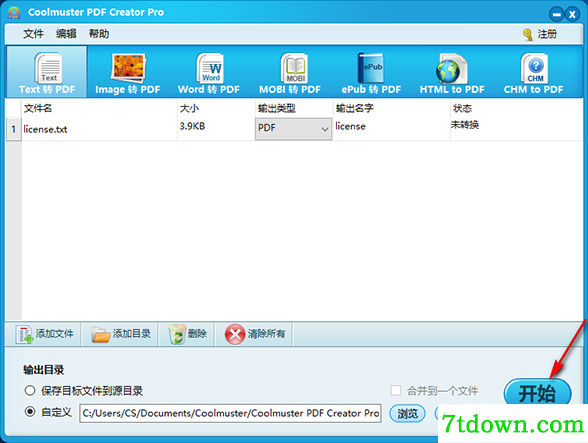Click Clear All (清除所有) red X button
The width and height of the screenshot is (588, 443).
(254, 334)
